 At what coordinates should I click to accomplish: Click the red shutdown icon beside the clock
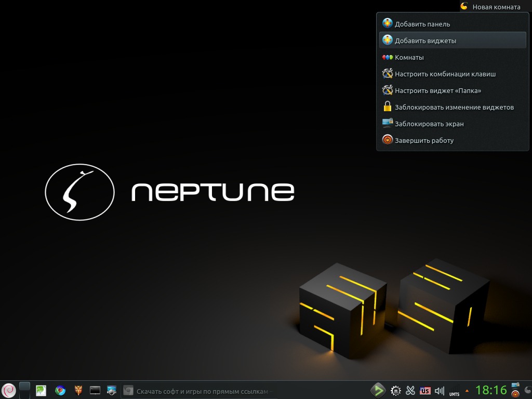click(x=516, y=394)
